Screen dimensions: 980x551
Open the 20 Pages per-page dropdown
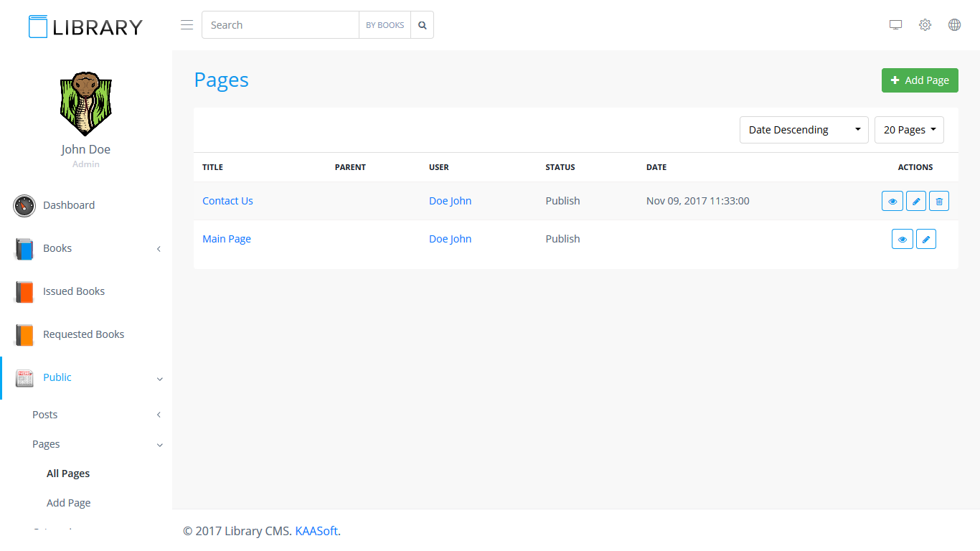point(909,130)
